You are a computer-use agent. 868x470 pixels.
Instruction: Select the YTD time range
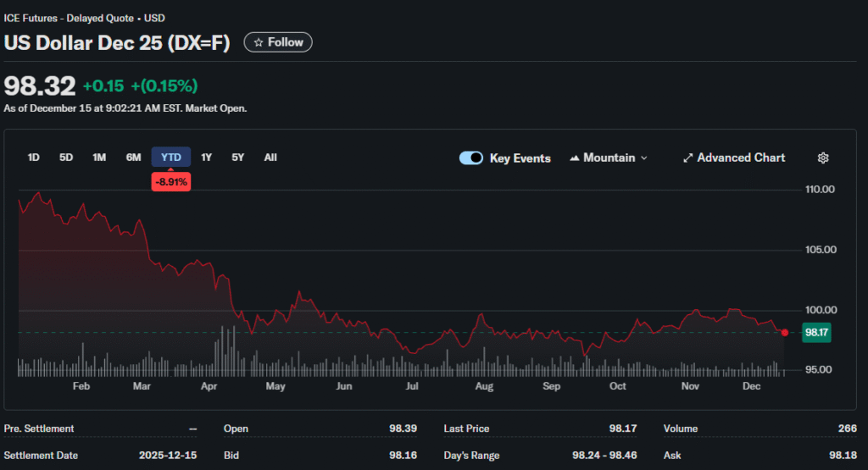171,158
